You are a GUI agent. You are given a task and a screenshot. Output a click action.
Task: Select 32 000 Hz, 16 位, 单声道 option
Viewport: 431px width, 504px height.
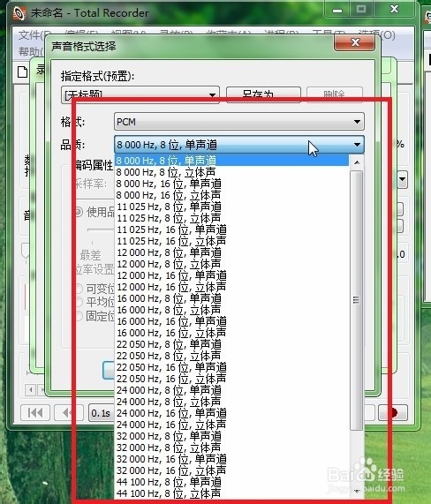(231, 459)
